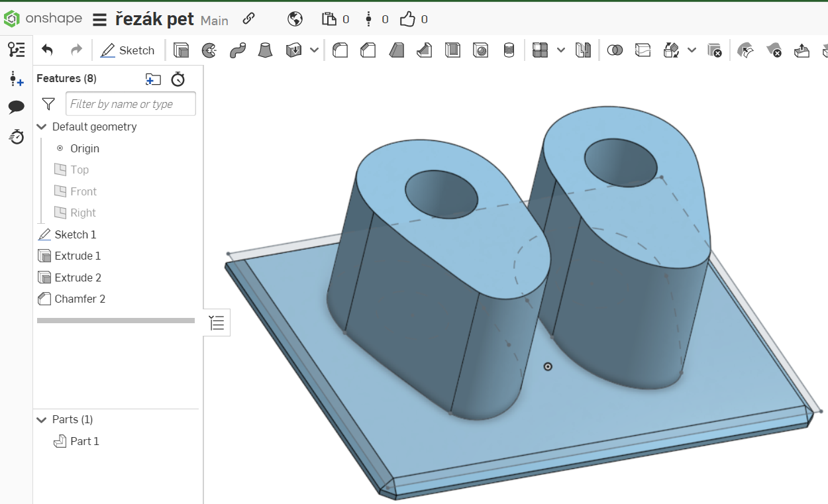Click the public globe icon
The image size is (828, 504).
(295, 19)
